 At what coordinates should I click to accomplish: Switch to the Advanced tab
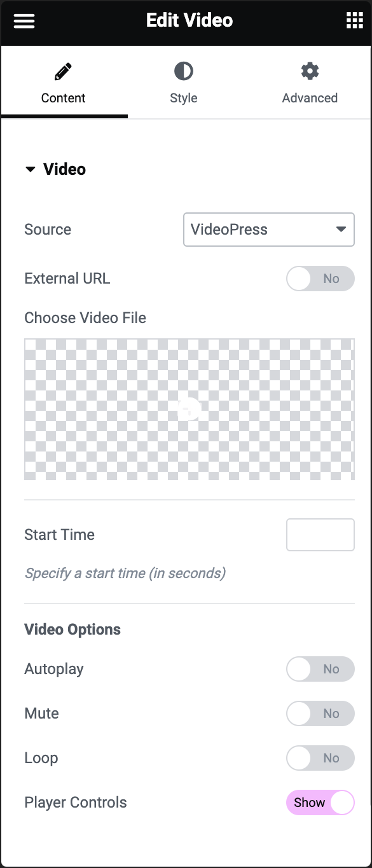click(x=310, y=83)
